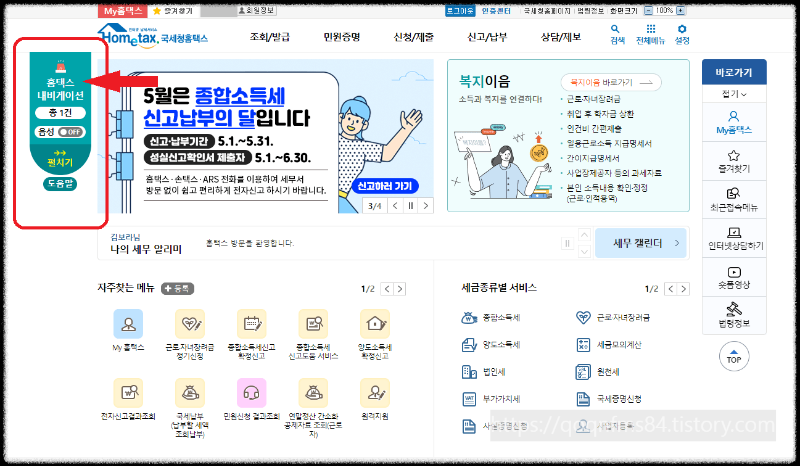Decrease screen zoom with minus button
Viewport: 800px width, 466px height.
[648, 10]
